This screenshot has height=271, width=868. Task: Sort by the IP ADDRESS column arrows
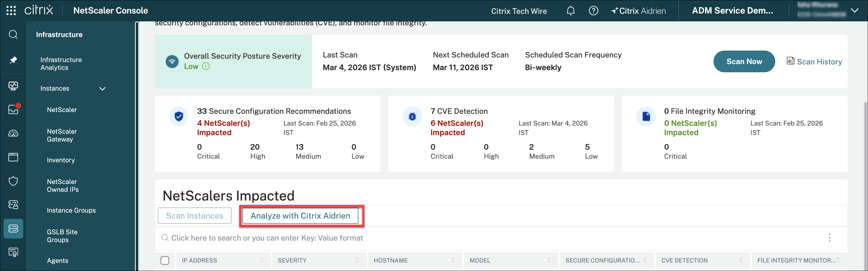261,260
